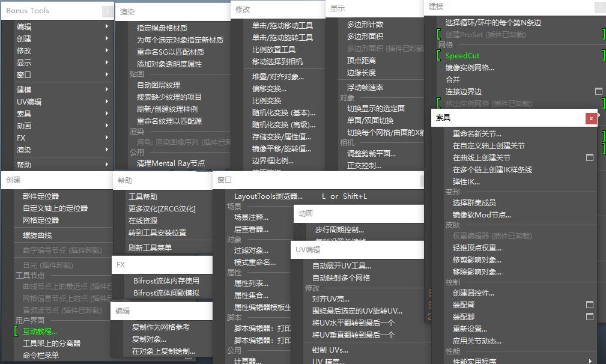Open option box for 在曲线上创建关节

[x=589, y=158]
